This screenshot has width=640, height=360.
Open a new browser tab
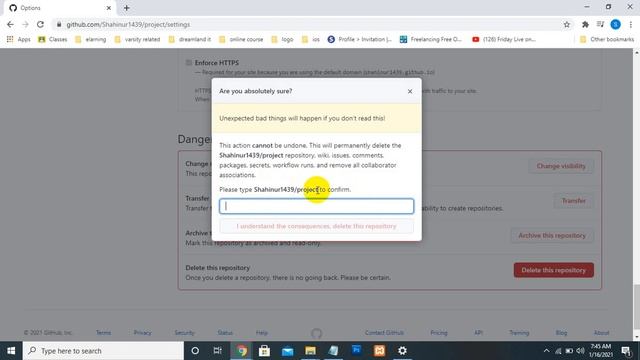coord(127,8)
